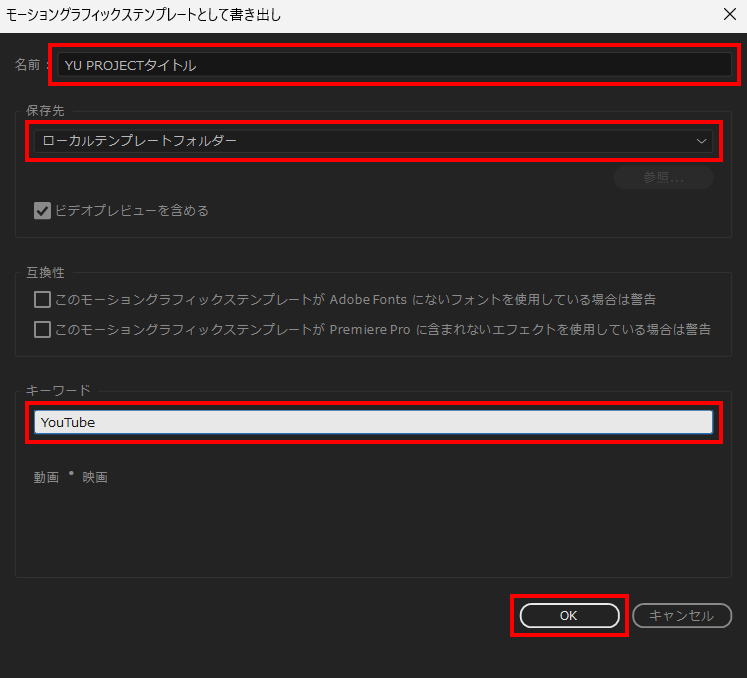
Task: Click the name field containing YU PROJECTタイトル
Action: [x=394, y=65]
